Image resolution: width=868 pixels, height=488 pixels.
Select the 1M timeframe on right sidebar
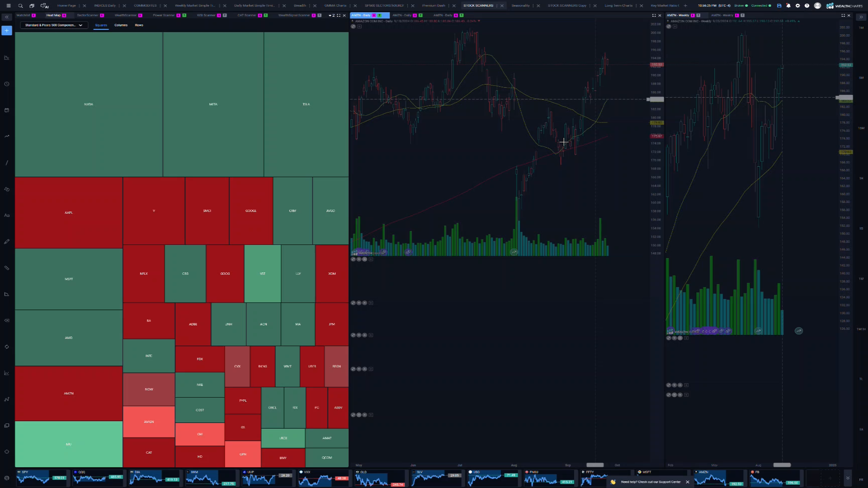[x=861, y=28]
